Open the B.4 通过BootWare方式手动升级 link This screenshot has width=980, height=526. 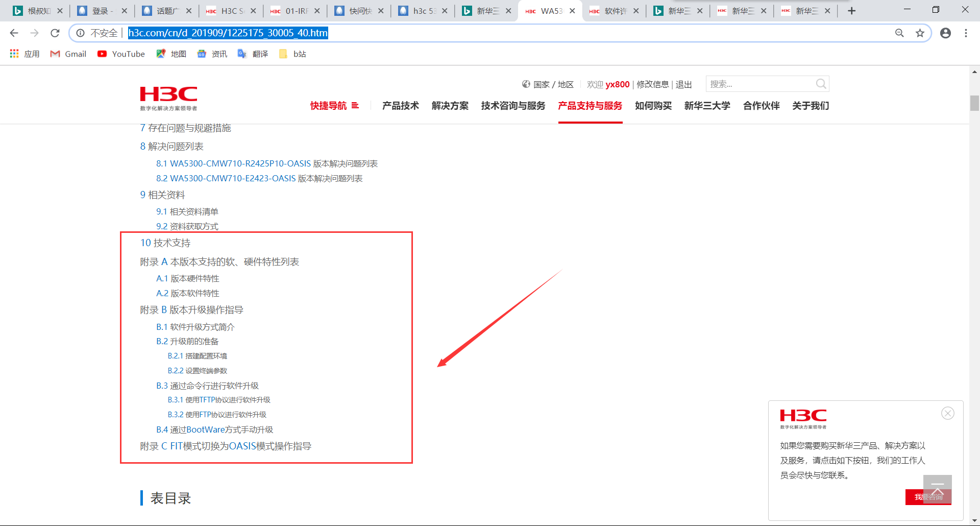click(214, 429)
